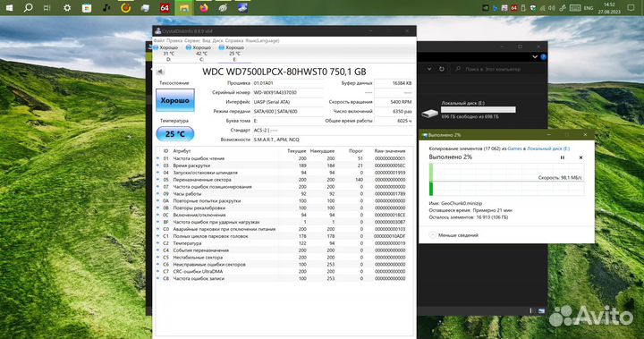
Task: Expand the Explorer ribbon chevron
Action: [x=535, y=56]
